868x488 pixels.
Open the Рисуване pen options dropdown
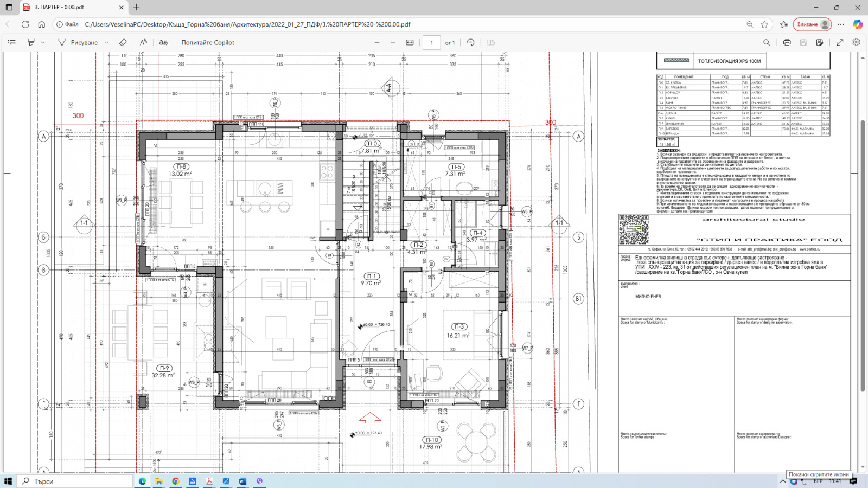click(107, 42)
